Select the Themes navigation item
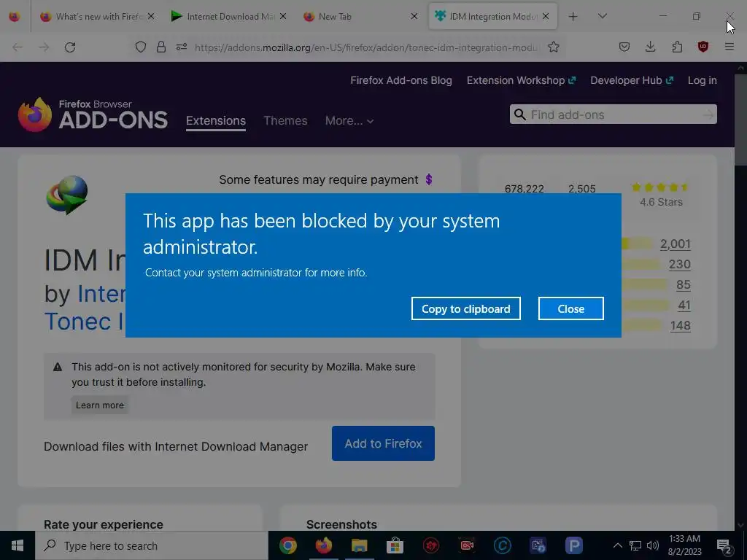Screen dimensions: 747x560 click(x=285, y=120)
